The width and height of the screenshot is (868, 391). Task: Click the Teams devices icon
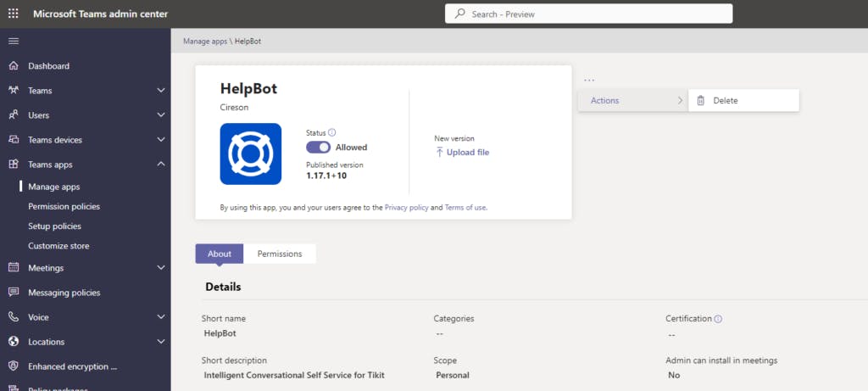[x=14, y=140]
